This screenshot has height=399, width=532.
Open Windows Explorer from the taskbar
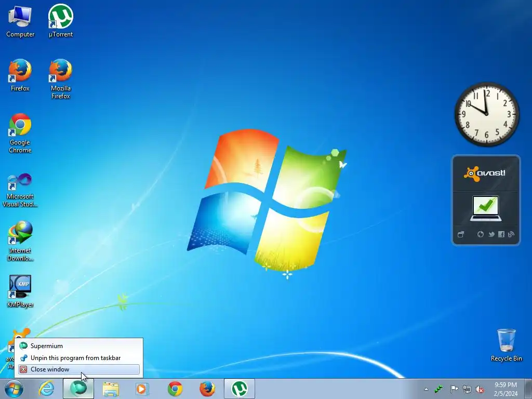pos(111,389)
